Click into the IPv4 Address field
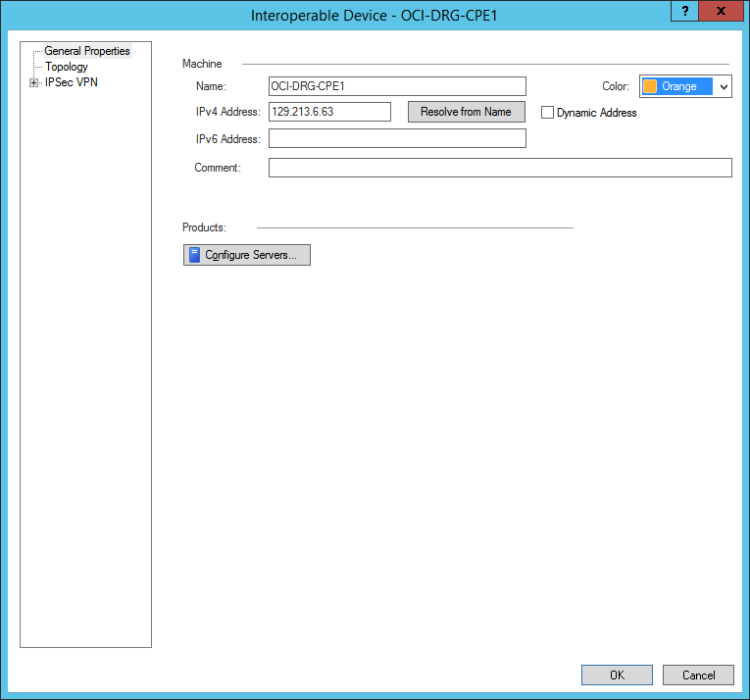Screen dimensions: 750x700 329,112
